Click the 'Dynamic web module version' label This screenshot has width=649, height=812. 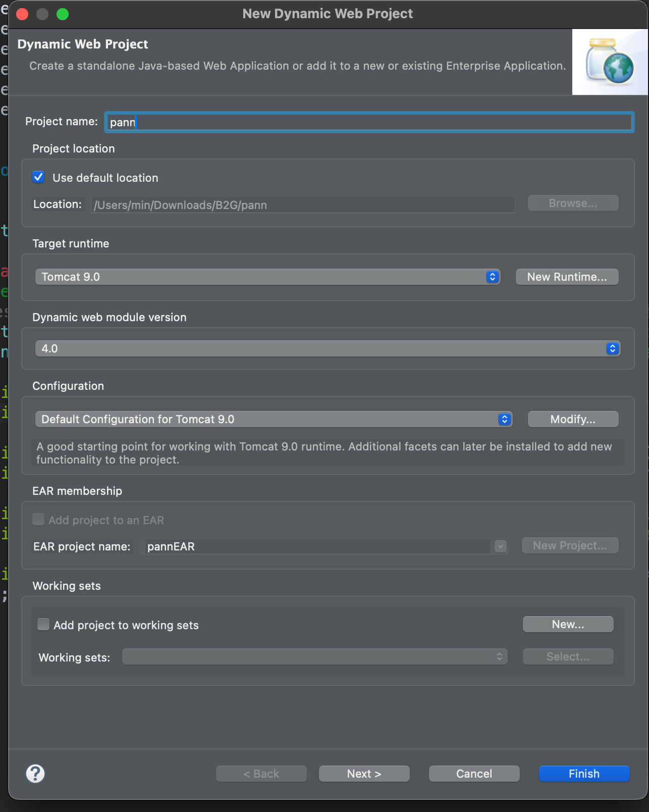[110, 317]
